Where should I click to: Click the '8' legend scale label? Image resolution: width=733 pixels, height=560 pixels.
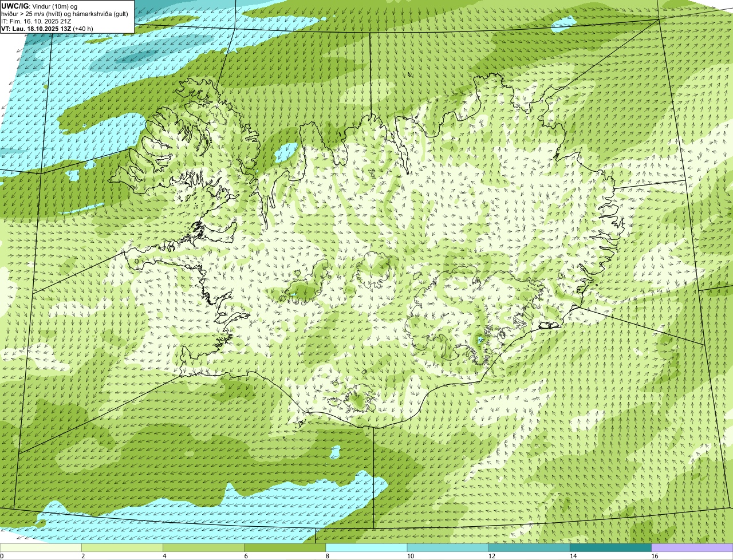click(327, 556)
